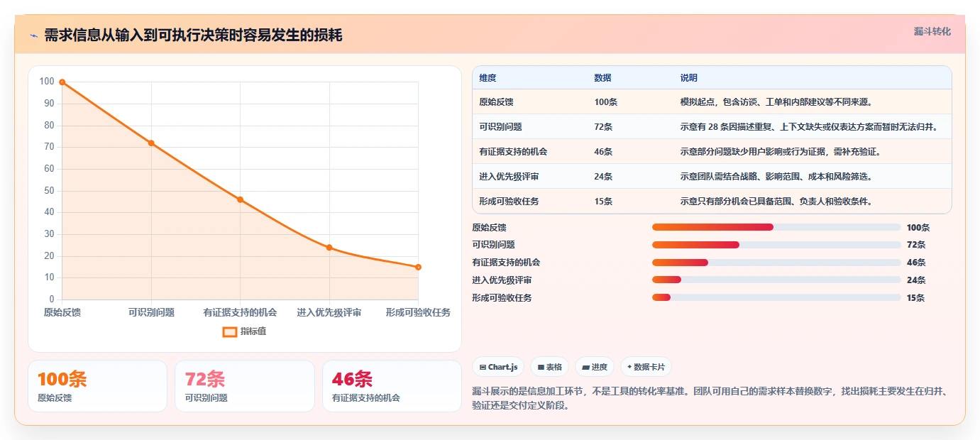Click the 进度 chip
Viewport: 980px width, 440px height.
595,367
